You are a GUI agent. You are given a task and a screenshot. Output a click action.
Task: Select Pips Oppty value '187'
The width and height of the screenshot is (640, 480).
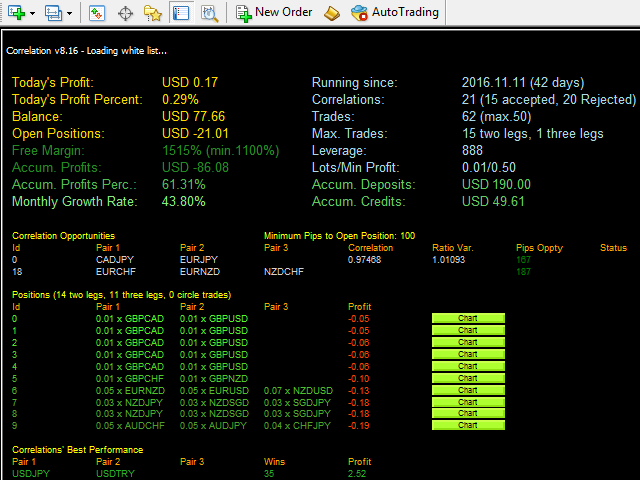click(x=523, y=272)
